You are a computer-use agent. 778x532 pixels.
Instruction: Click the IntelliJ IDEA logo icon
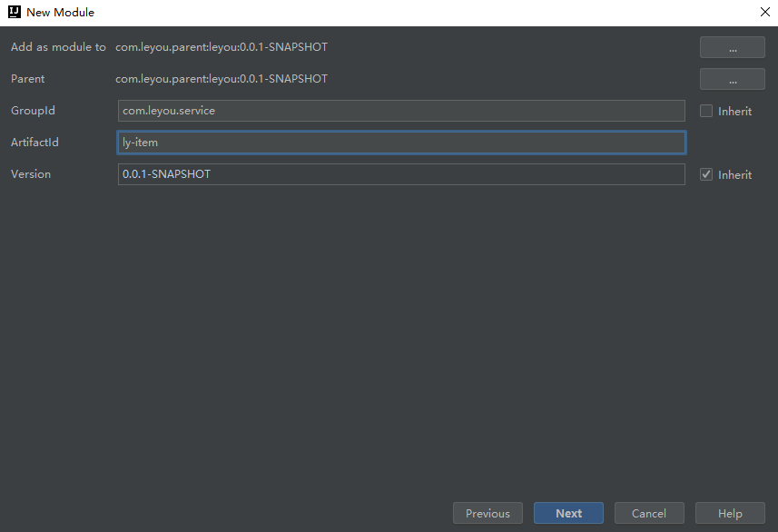pos(15,12)
